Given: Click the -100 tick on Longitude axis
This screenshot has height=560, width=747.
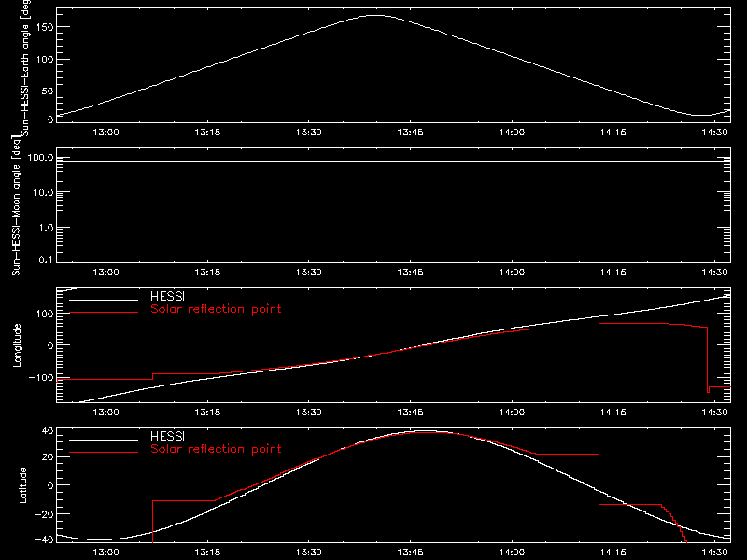Looking at the screenshot, I should [41, 378].
